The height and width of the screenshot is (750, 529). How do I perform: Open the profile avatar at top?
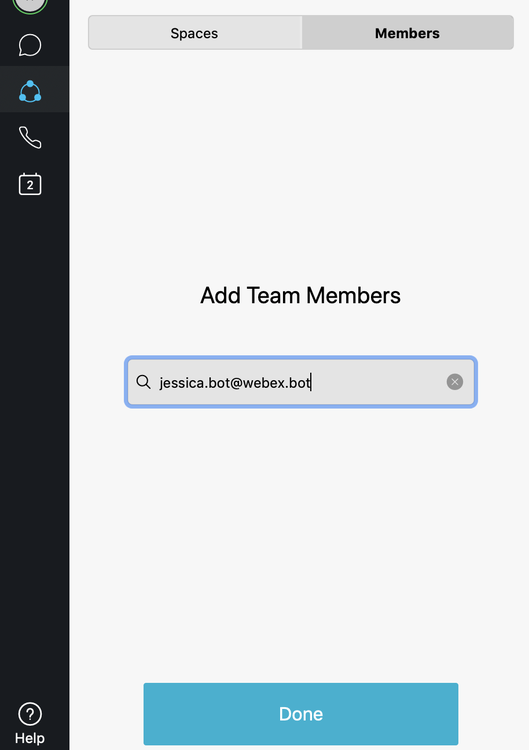click(30, 6)
